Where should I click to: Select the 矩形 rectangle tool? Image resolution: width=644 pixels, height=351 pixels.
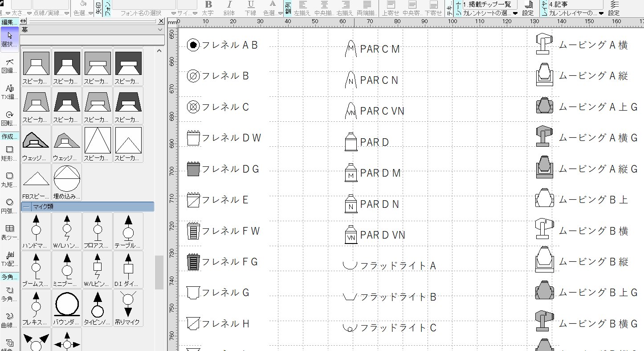click(x=10, y=153)
